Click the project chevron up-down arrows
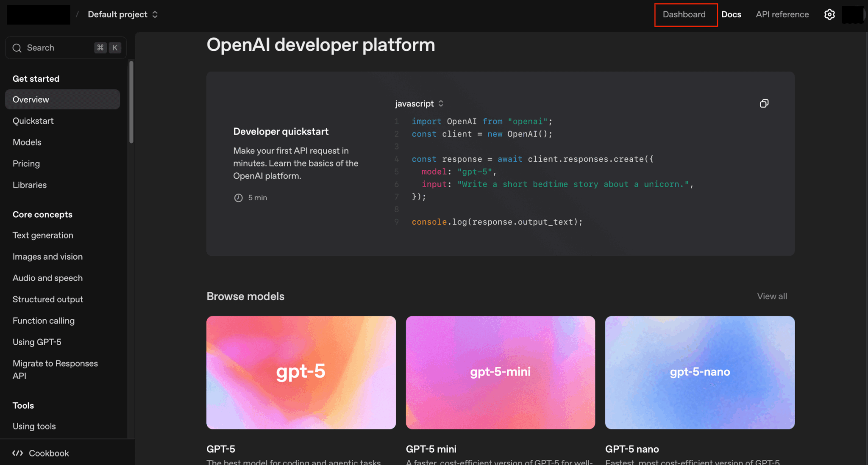 click(155, 14)
